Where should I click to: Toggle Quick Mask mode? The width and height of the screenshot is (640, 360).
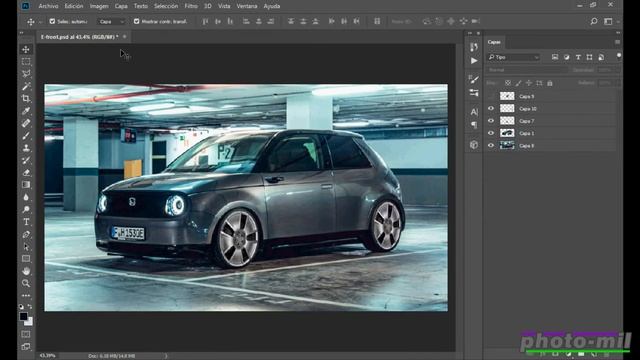[x=26, y=334]
